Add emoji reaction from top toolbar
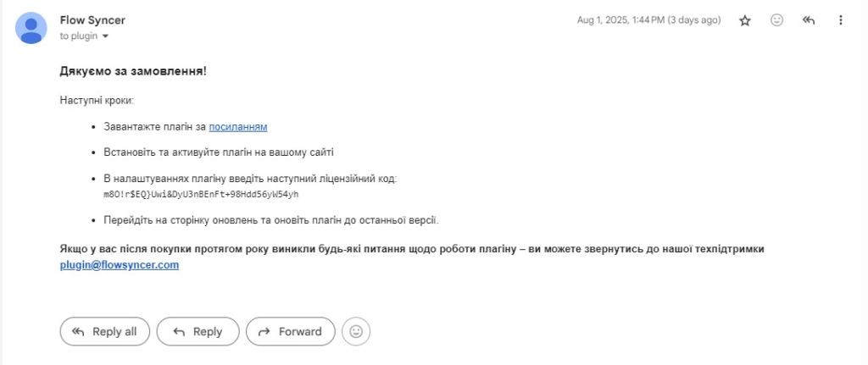868x365 pixels. (776, 20)
